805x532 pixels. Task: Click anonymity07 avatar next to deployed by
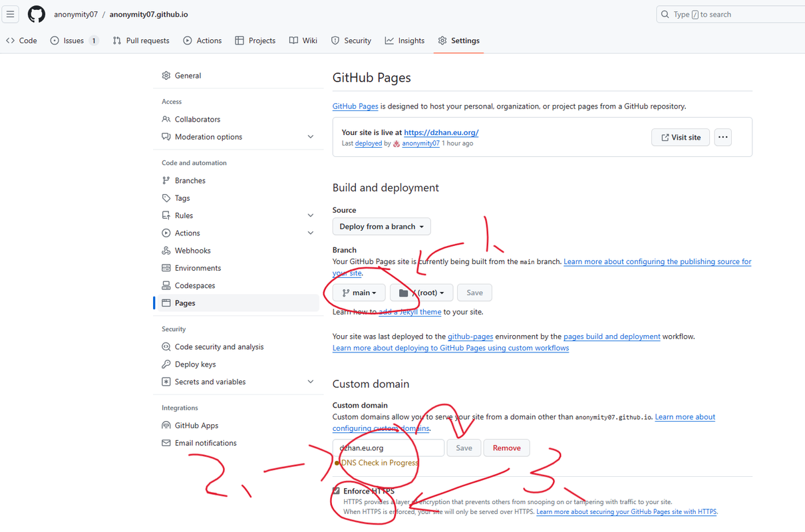click(x=397, y=144)
